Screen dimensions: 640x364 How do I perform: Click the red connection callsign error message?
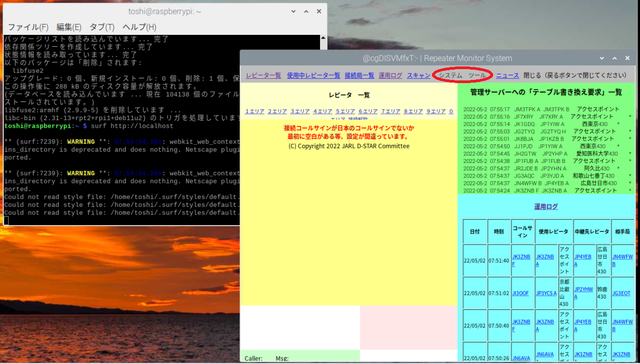349,132
